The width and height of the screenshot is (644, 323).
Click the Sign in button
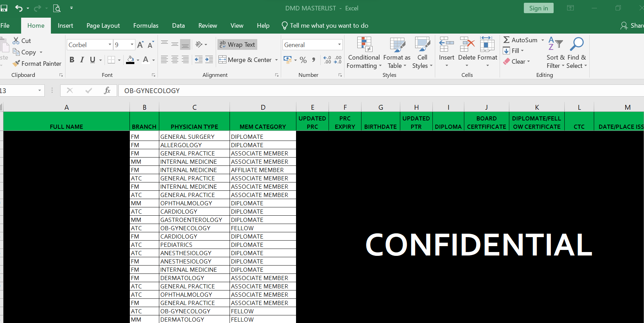(x=538, y=8)
